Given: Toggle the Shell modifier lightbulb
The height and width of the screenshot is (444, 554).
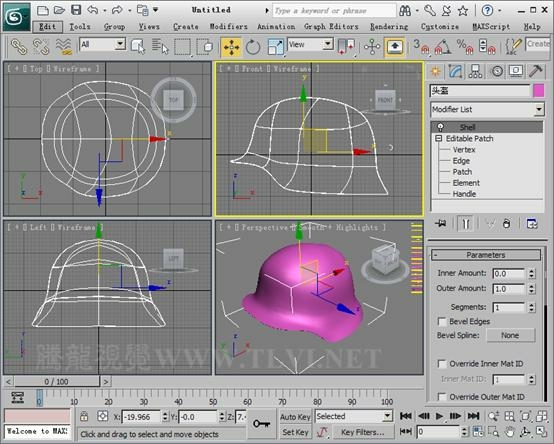Looking at the screenshot, I should point(440,127).
